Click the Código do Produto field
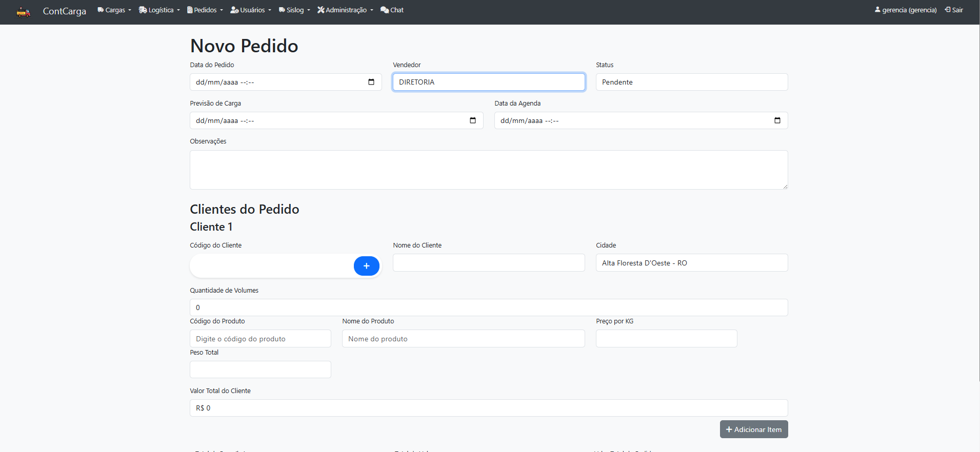This screenshot has width=980, height=452. tap(260, 339)
